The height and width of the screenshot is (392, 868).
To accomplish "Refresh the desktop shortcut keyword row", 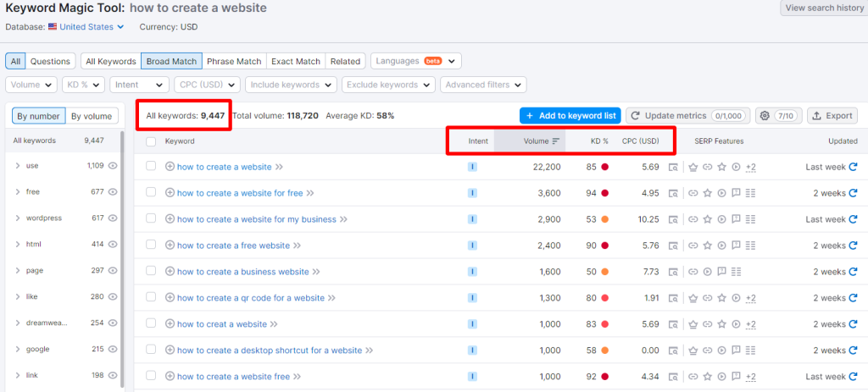I will pos(853,351).
